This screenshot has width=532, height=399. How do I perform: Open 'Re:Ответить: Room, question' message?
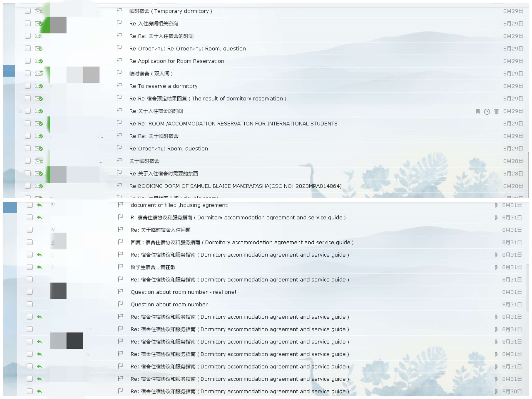pos(168,148)
